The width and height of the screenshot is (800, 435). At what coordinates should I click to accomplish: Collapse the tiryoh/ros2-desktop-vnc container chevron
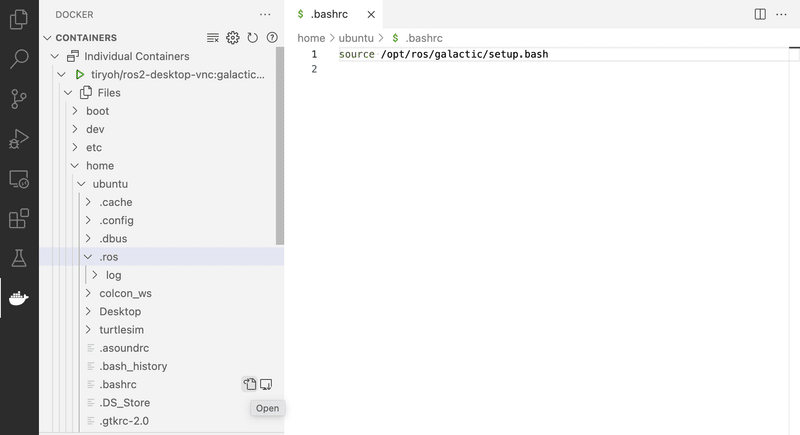[x=61, y=74]
